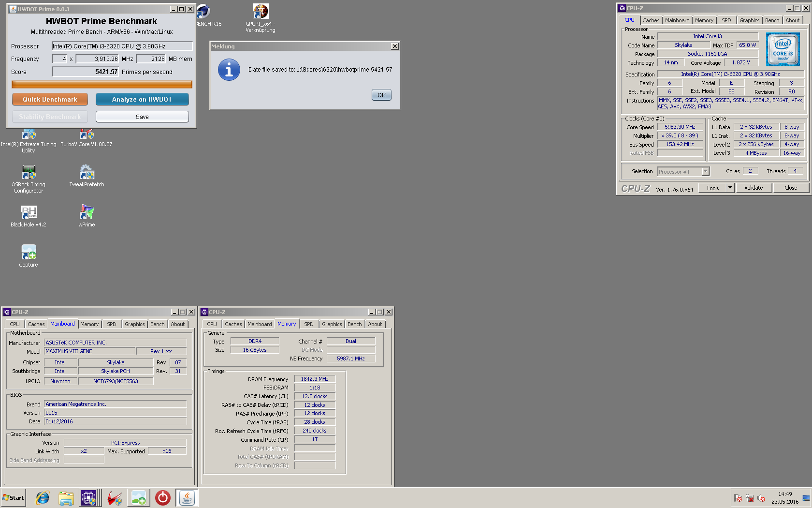Click the Save button in HWBOT Prime
The image size is (812, 508).
(x=142, y=117)
